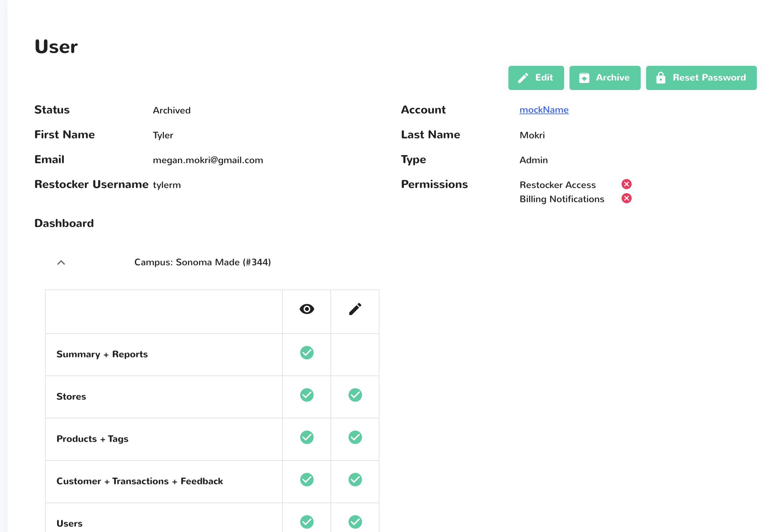773x532 pixels.
Task: Click the First Name value Tyler
Action: tap(163, 135)
